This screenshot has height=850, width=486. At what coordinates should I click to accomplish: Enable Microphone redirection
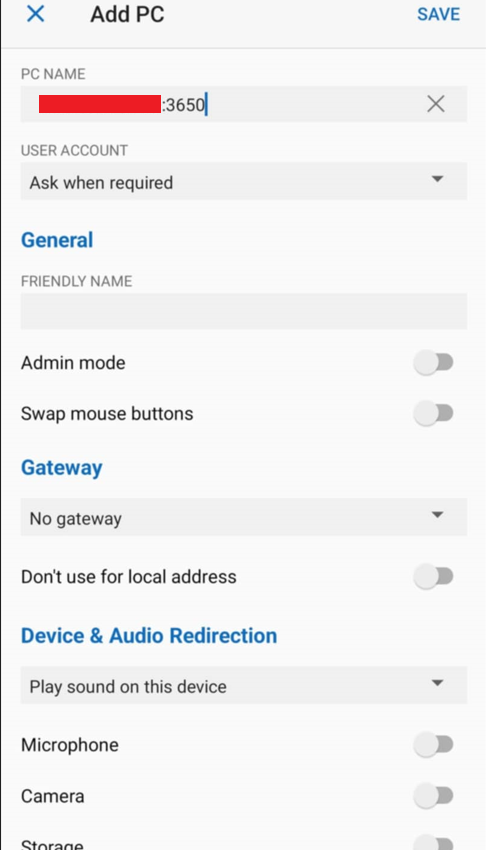(433, 745)
